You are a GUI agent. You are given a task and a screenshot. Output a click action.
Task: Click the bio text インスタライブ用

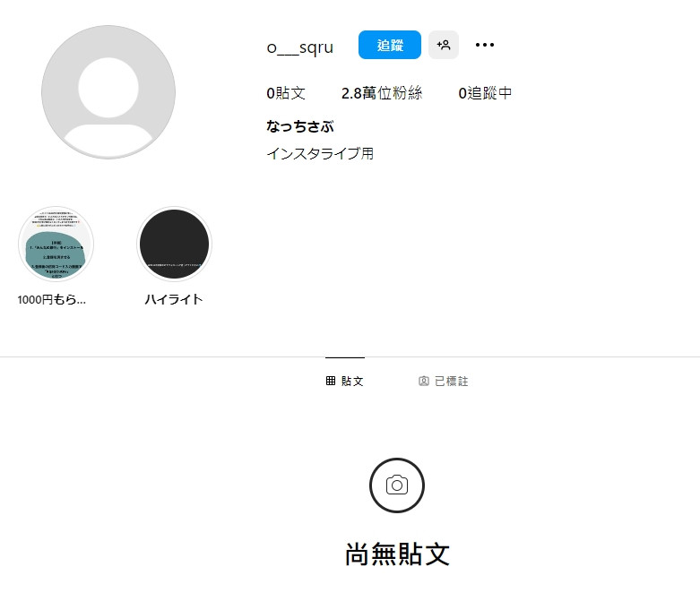[320, 153]
